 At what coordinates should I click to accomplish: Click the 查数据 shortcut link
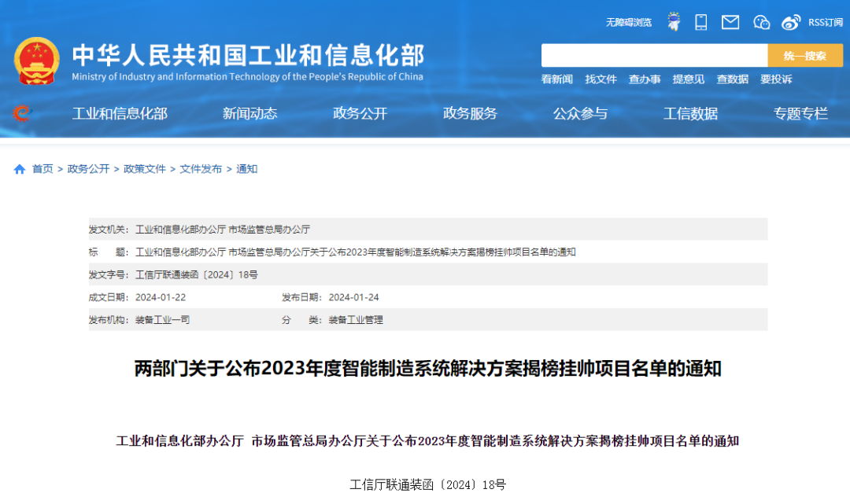pos(733,79)
